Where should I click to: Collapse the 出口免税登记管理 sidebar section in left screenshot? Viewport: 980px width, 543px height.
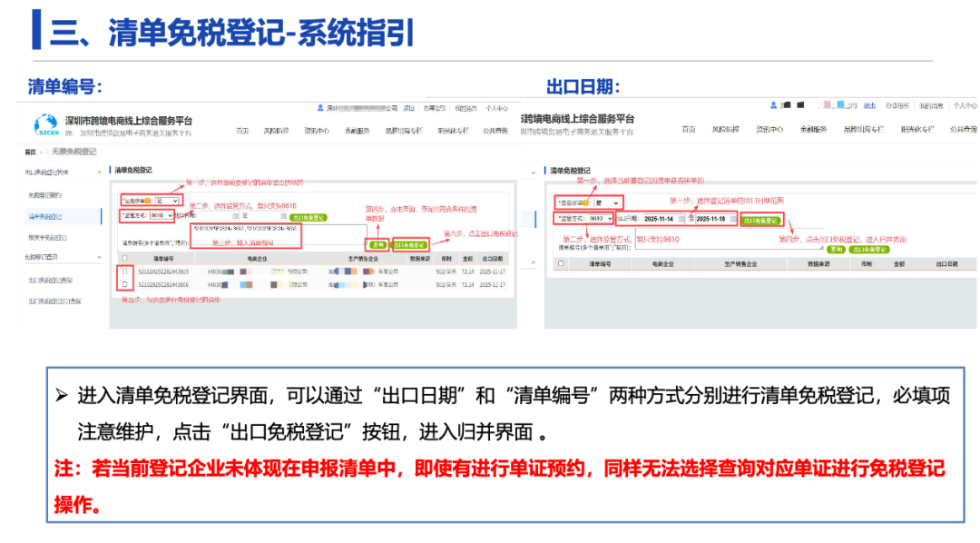click(97, 172)
